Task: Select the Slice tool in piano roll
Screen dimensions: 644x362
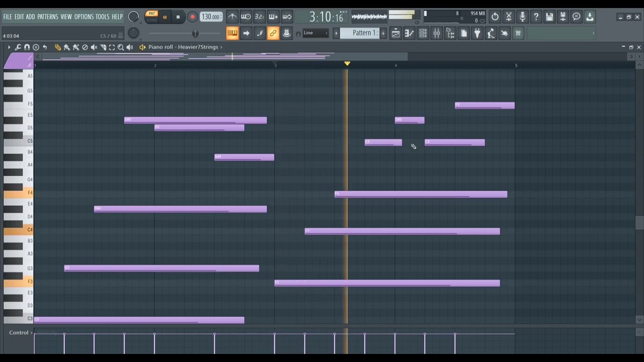Action: [103, 47]
